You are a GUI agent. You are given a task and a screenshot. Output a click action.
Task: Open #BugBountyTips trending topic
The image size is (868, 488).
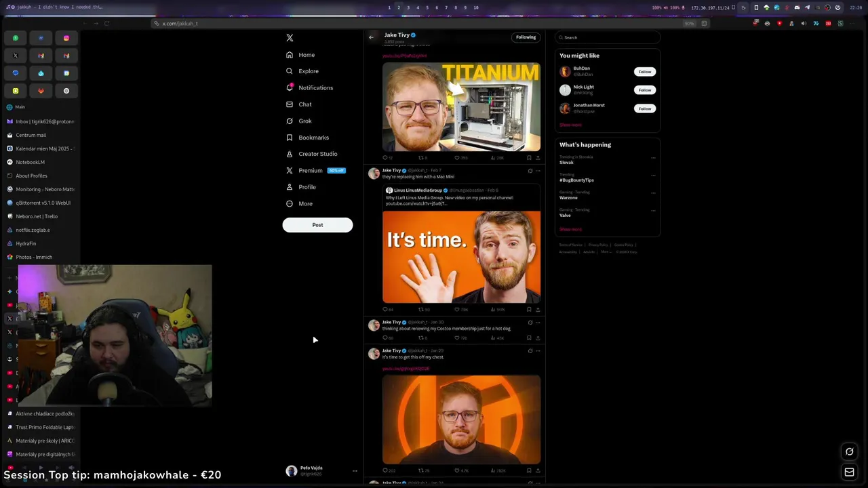(576, 180)
